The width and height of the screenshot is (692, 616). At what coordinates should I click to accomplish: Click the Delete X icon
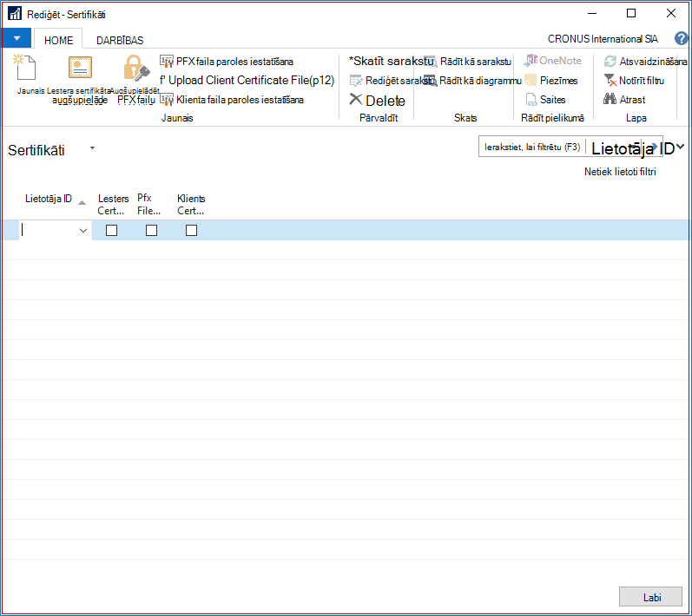point(355,99)
